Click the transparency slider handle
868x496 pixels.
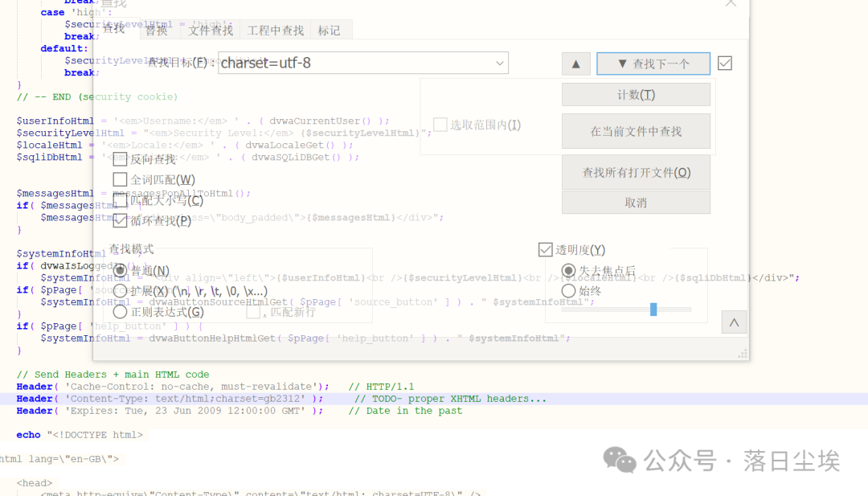[653, 309]
